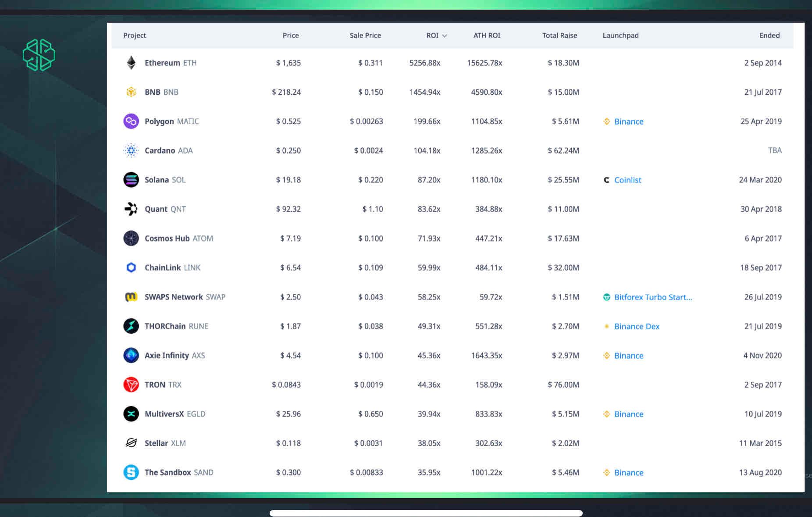Select TRON total raise $ 76.00M
The image size is (812, 517).
(x=563, y=385)
